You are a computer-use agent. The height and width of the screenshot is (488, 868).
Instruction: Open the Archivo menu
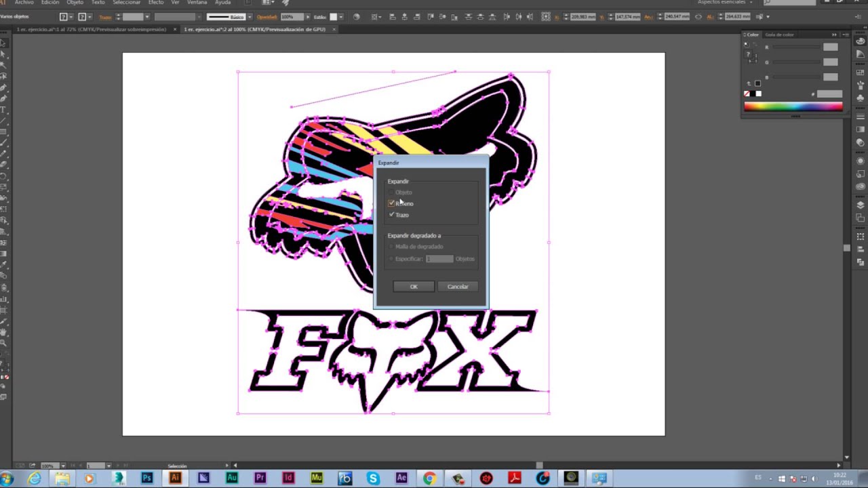click(x=24, y=3)
